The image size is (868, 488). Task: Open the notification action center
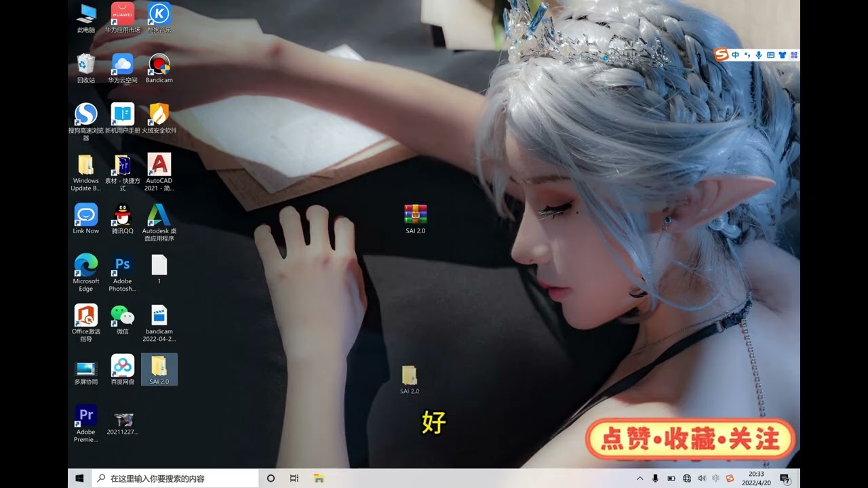point(785,479)
